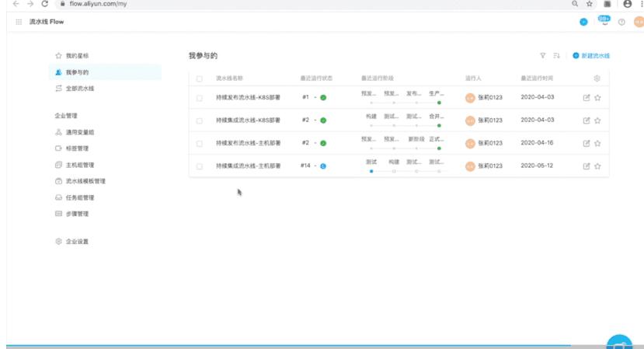Click the 合并... stage dot in the second row
Screen dimensions: 644x349
(439, 125)
